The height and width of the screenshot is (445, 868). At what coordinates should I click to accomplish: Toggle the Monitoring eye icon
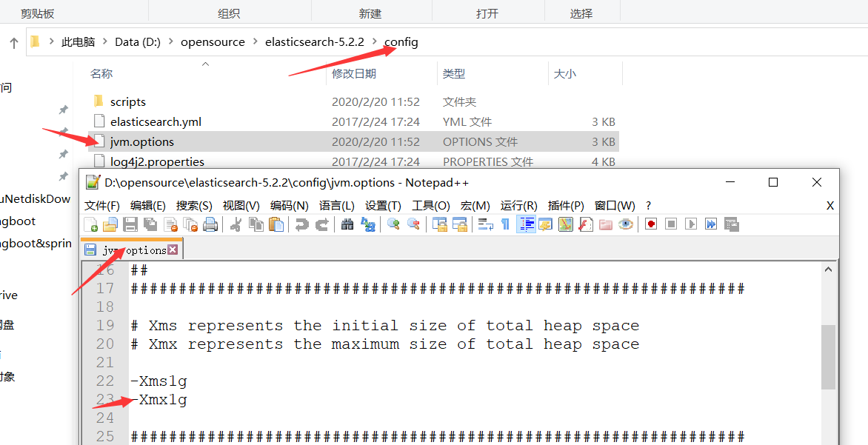626,224
